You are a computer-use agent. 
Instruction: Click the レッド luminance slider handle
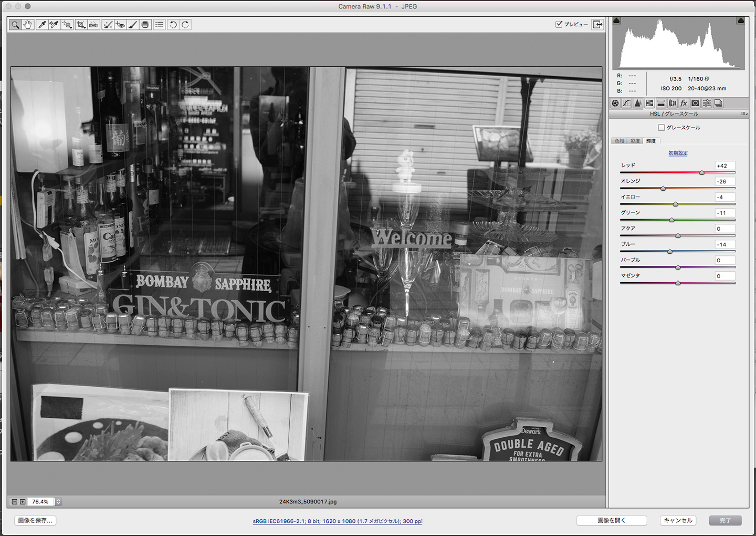click(x=701, y=172)
